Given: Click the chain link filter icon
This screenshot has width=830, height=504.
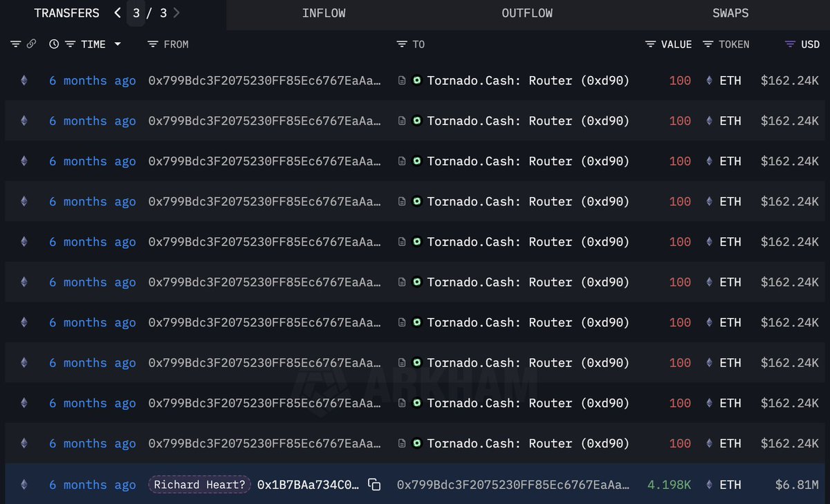Looking at the screenshot, I should click(31, 44).
